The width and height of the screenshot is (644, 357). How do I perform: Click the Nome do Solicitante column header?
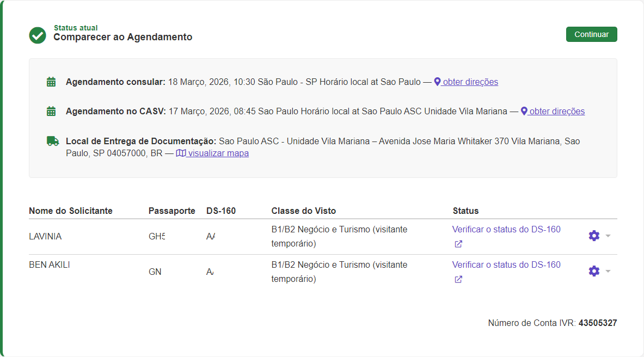pyautogui.click(x=70, y=211)
